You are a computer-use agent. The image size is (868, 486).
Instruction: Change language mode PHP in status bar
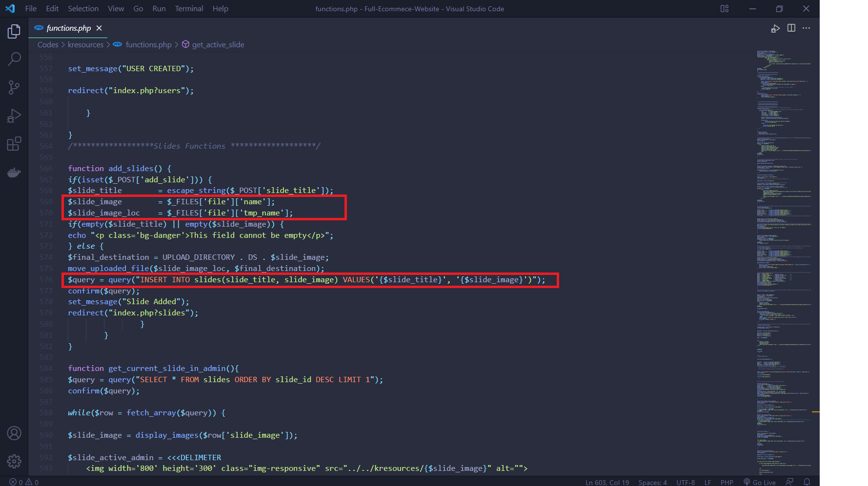(x=727, y=482)
